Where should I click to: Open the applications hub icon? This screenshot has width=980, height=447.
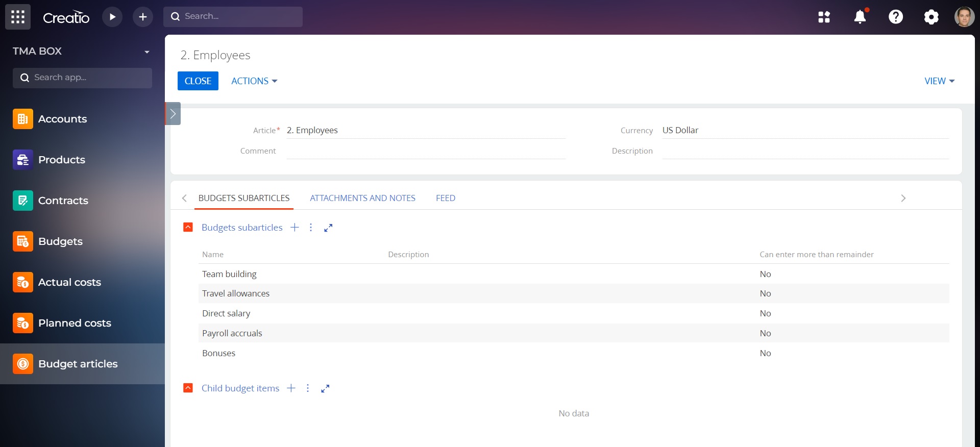(824, 17)
